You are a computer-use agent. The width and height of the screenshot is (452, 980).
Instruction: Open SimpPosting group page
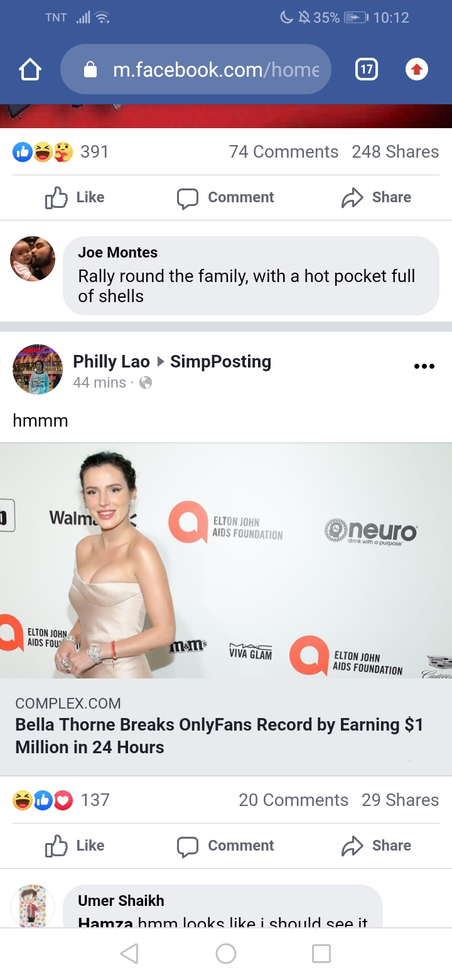pos(220,362)
